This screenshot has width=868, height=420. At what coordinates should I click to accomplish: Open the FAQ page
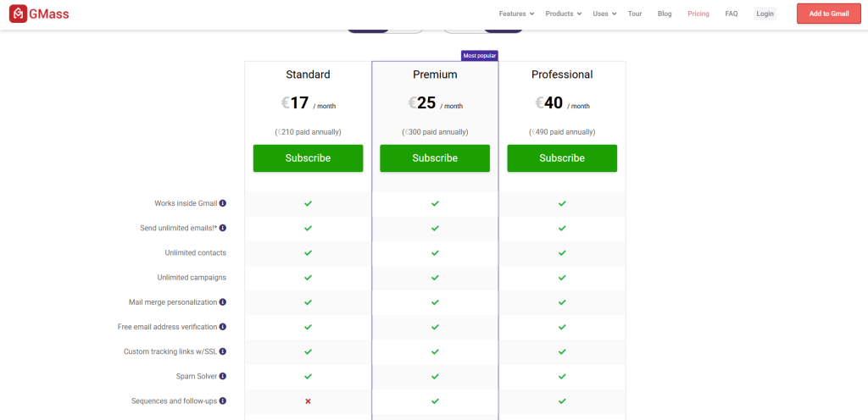(x=732, y=14)
